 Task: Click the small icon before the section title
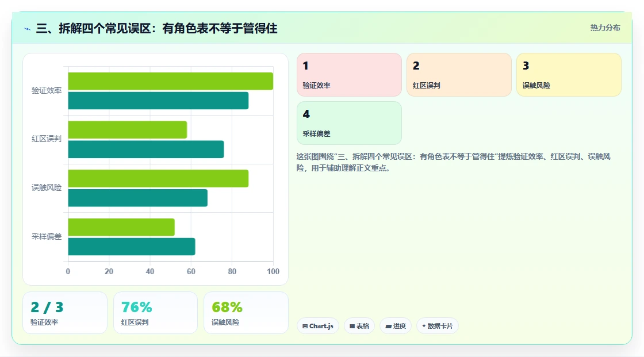click(x=28, y=29)
